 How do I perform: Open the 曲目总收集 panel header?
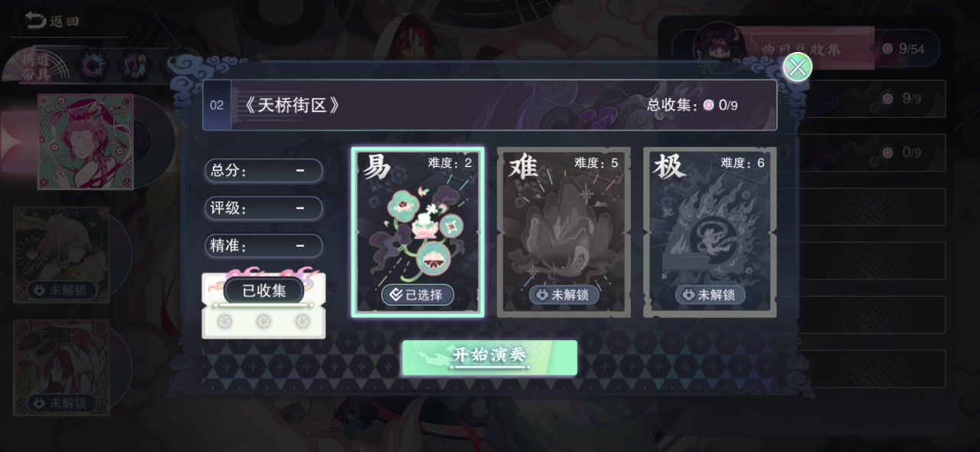tap(800, 49)
